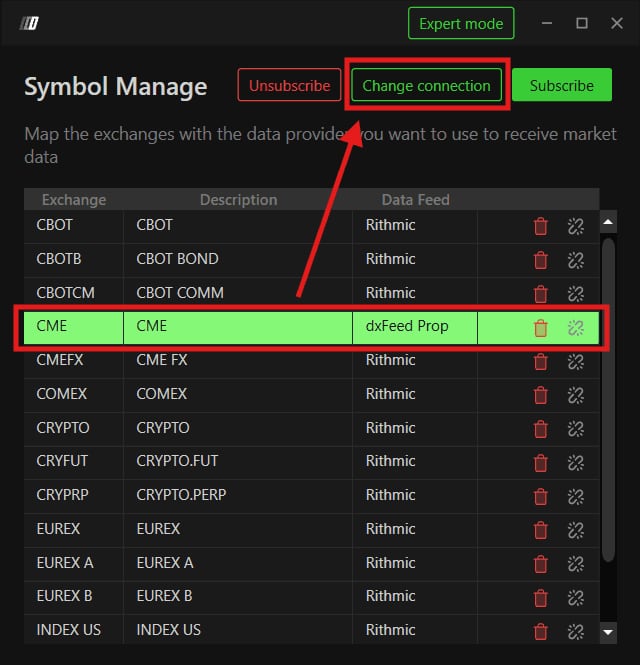The width and height of the screenshot is (640, 665).
Task: Delete the CBOTB exchange mapping
Action: coord(540,260)
